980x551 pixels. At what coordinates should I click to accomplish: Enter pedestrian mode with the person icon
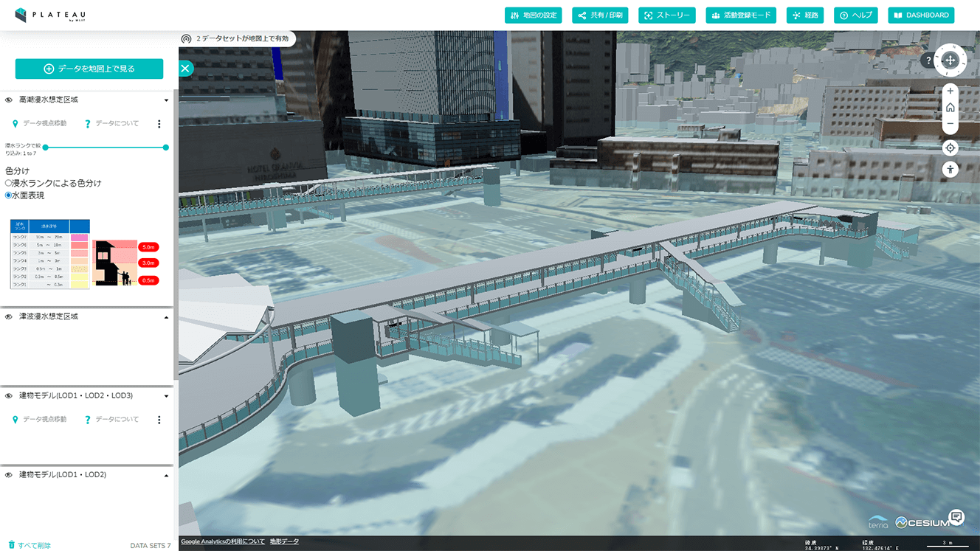tap(950, 170)
